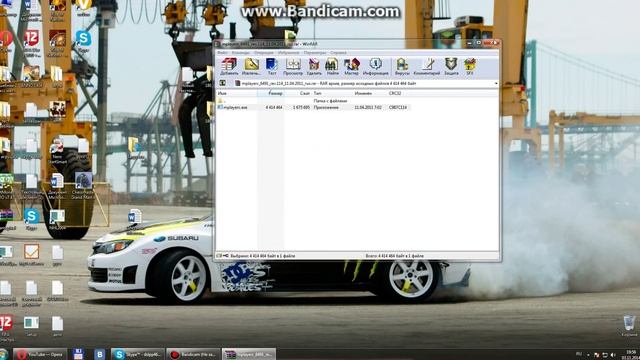Click the taskbar clock
Viewport: 640px width, 360px height.
pos(631,354)
